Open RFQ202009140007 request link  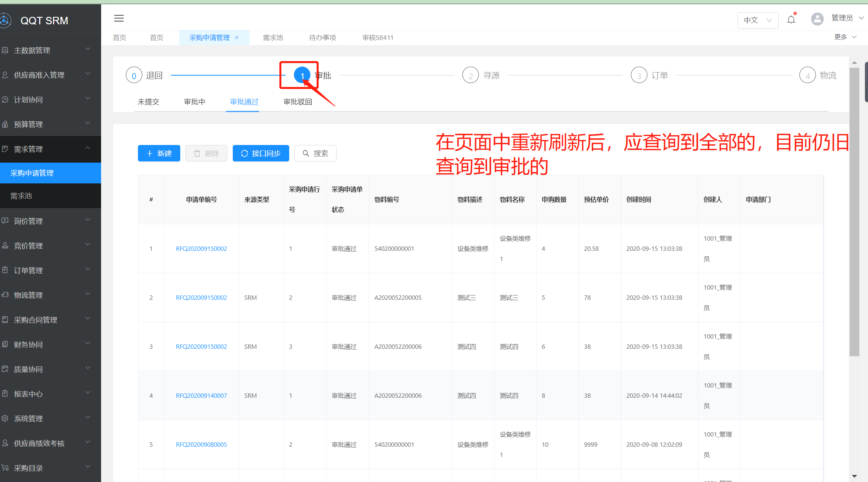pyautogui.click(x=201, y=396)
